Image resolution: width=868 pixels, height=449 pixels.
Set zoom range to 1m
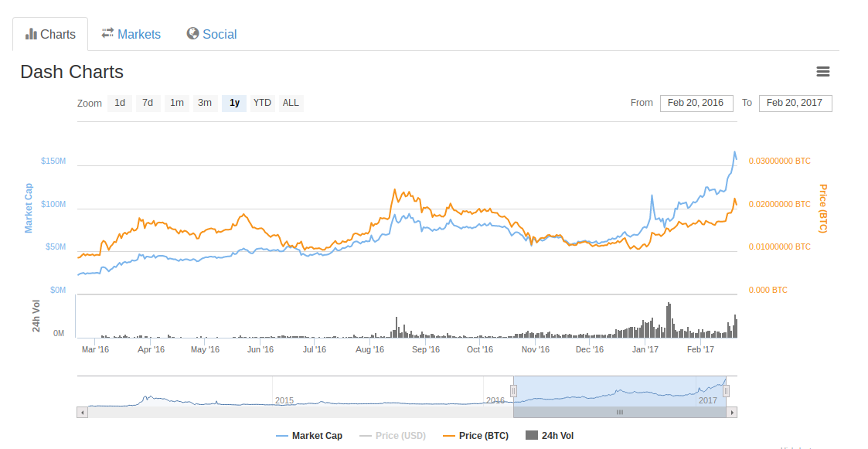tap(177, 103)
